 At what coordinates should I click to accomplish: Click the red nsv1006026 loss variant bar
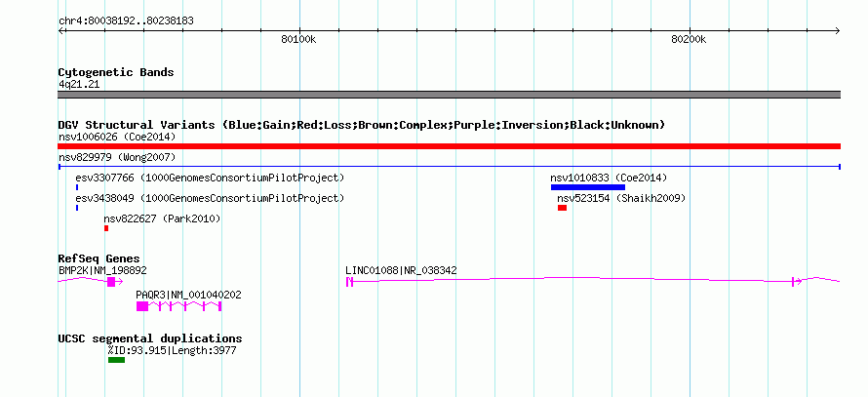(449, 146)
